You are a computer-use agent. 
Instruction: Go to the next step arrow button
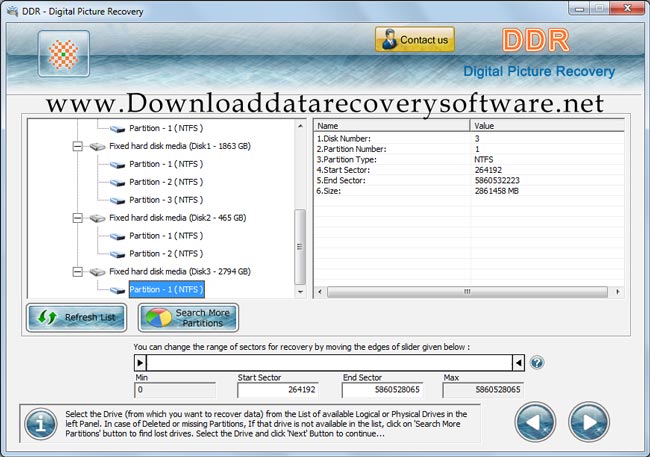[589, 422]
